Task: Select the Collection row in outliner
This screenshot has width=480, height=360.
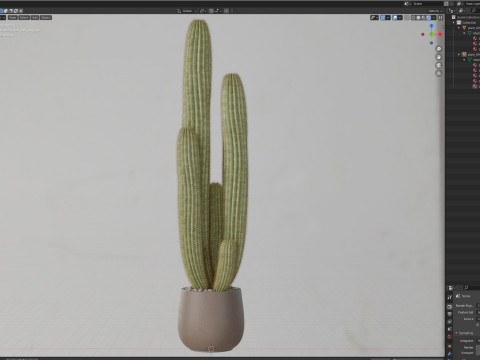Action: (x=466, y=23)
